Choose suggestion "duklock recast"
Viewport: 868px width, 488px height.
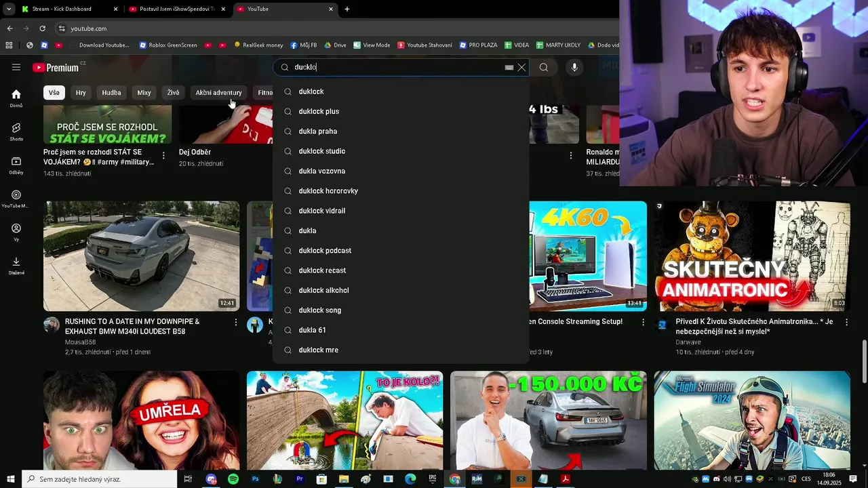pos(401,270)
